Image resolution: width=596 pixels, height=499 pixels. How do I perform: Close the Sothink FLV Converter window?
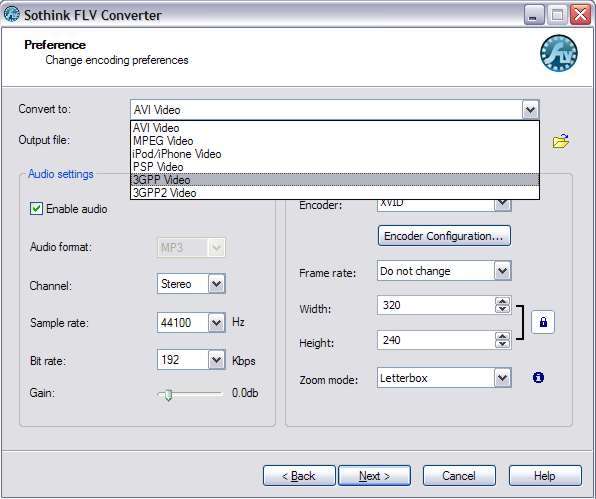(x=580, y=15)
